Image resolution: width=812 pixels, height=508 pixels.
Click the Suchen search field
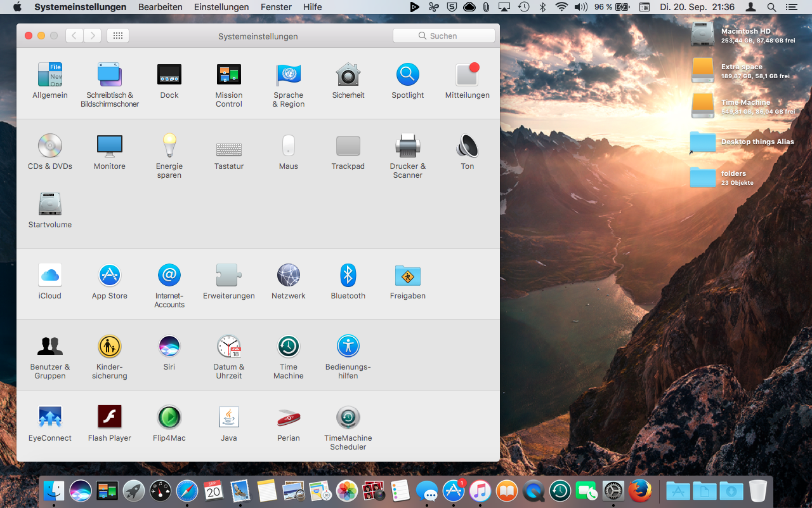point(444,36)
